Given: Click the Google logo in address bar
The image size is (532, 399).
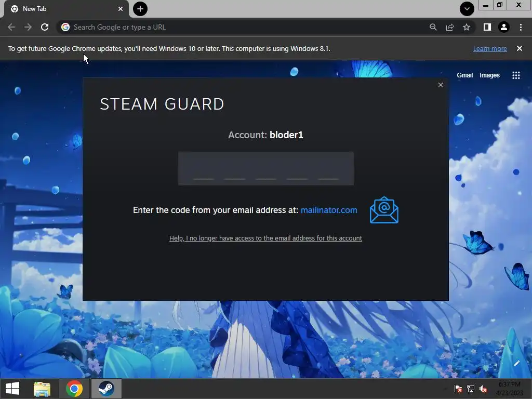Looking at the screenshot, I should 65,27.
